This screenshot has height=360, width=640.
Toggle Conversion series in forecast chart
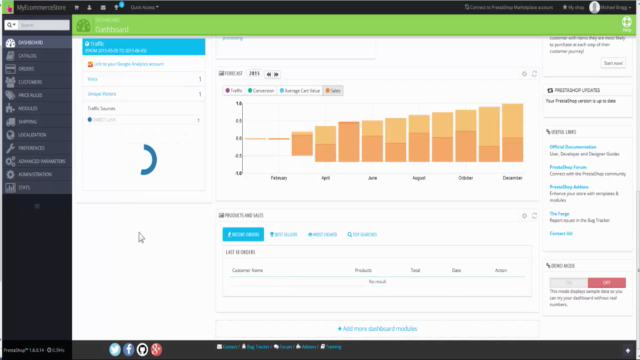pos(261,91)
